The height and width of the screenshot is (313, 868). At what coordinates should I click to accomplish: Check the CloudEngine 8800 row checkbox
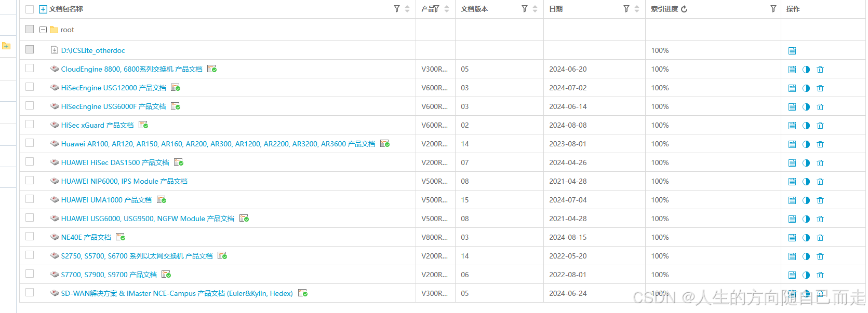tap(30, 68)
